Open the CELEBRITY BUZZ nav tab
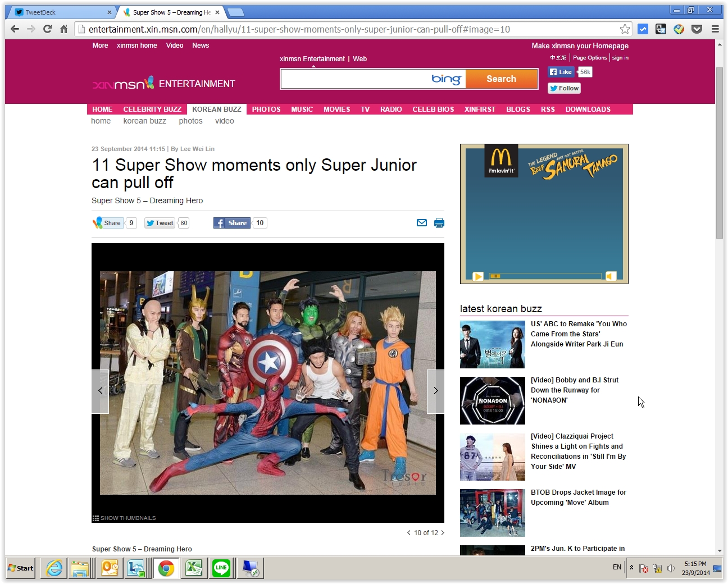The height and width of the screenshot is (584, 728). click(x=152, y=109)
